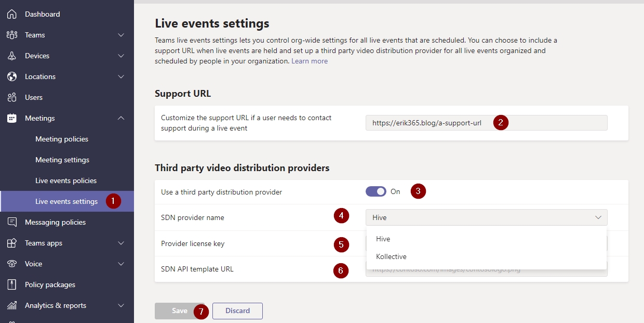
Task: Collapse the Meetings section chevron
Action: pos(121,118)
